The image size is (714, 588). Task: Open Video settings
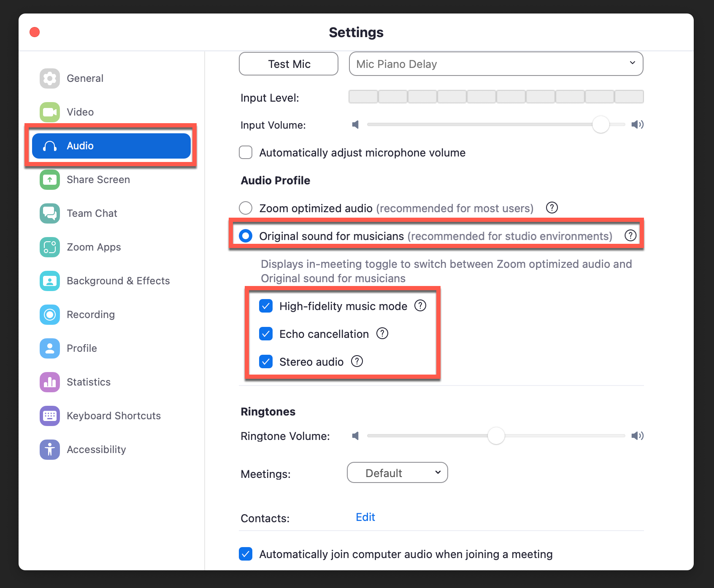(111, 112)
